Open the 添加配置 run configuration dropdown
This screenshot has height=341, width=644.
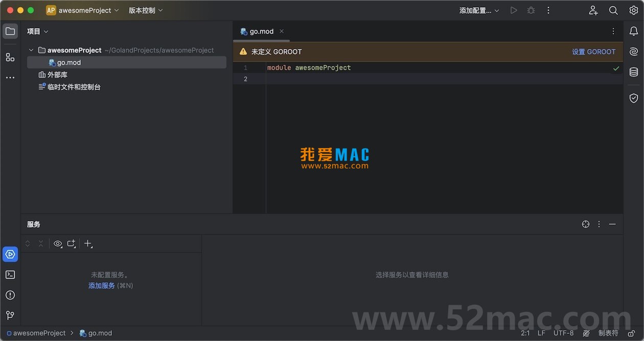tap(479, 10)
